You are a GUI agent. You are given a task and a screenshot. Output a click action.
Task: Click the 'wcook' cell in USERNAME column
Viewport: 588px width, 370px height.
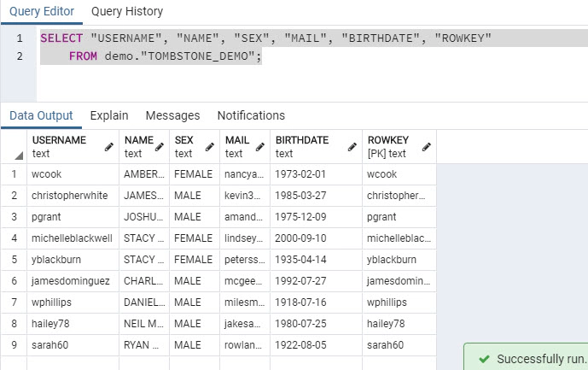73,174
